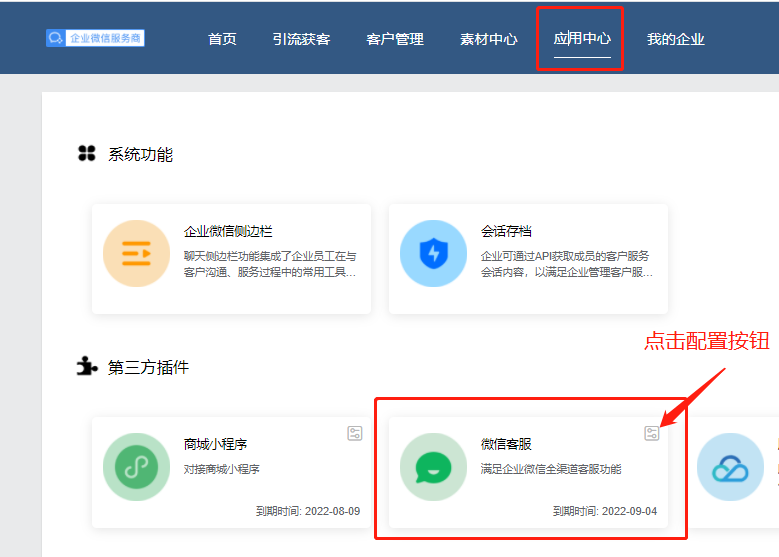Image resolution: width=779 pixels, height=557 pixels.
Task: Open the config button on 微信客服 card
Action: coord(652,433)
